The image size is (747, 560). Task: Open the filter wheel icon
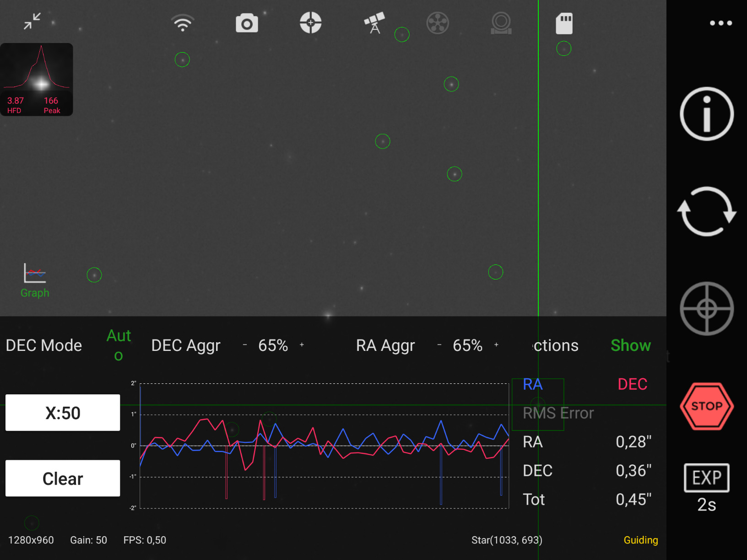tap(438, 23)
